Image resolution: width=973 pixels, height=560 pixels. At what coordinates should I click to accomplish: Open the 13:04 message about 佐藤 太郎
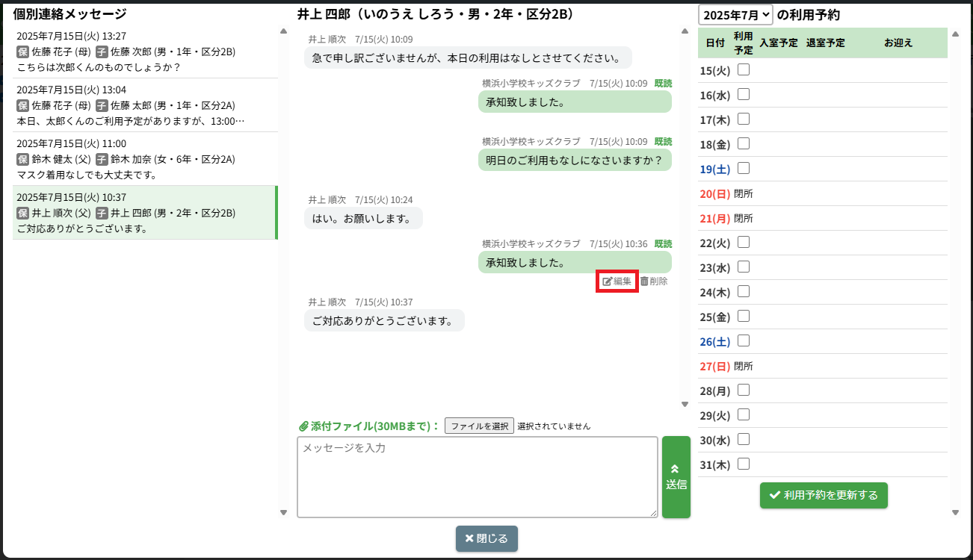(x=145, y=105)
